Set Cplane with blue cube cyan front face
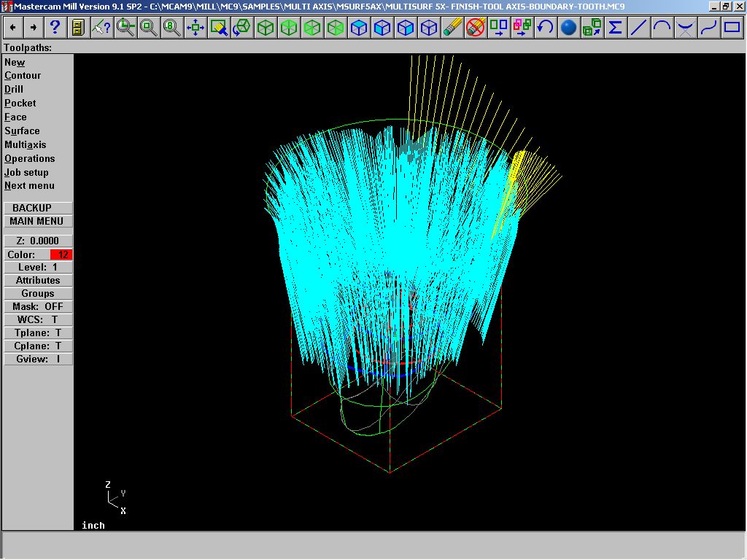Image resolution: width=747 pixels, height=560 pixels. tap(382, 28)
